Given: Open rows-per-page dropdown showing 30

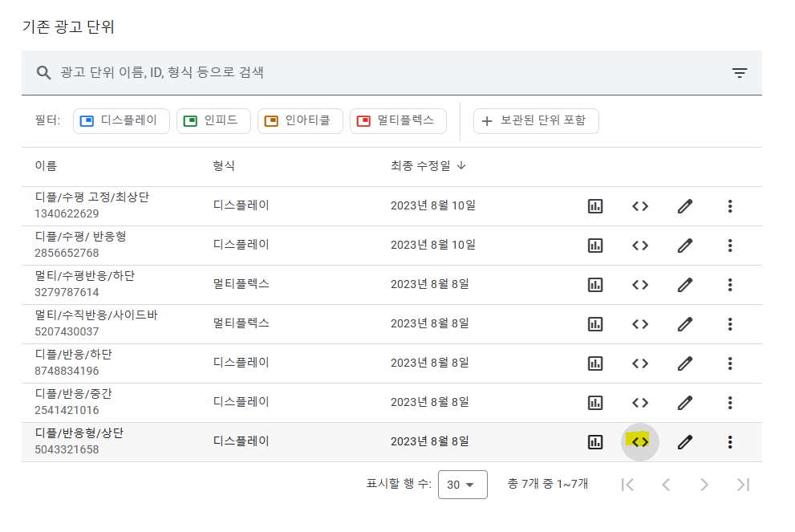Looking at the screenshot, I should (x=462, y=485).
